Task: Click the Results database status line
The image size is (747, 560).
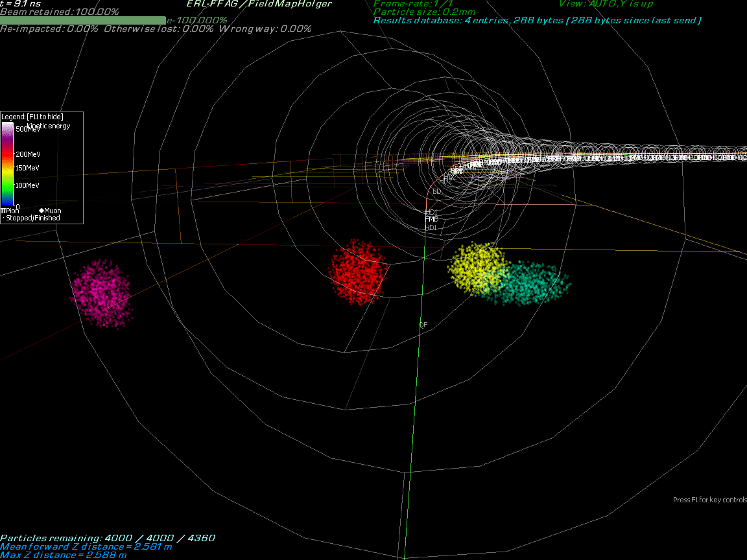Action: pos(537,21)
